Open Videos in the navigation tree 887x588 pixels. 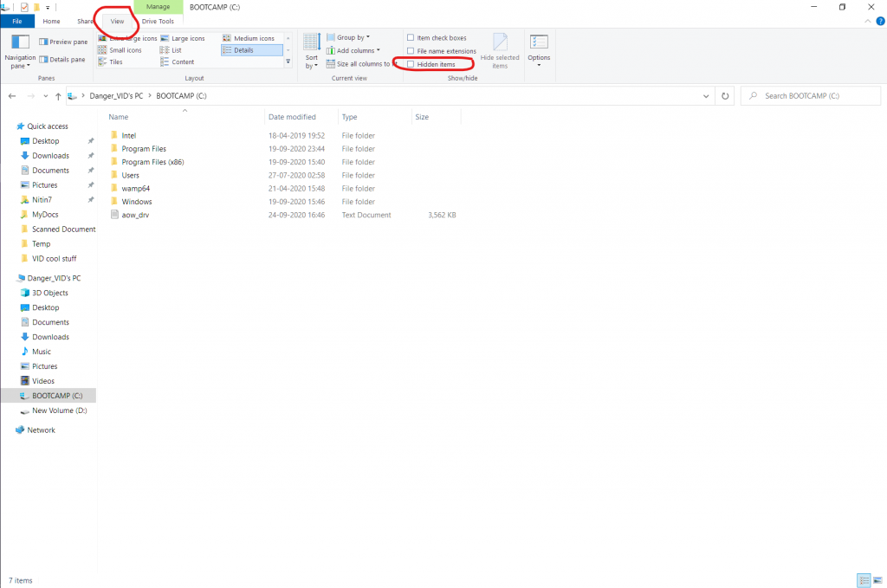coord(43,381)
